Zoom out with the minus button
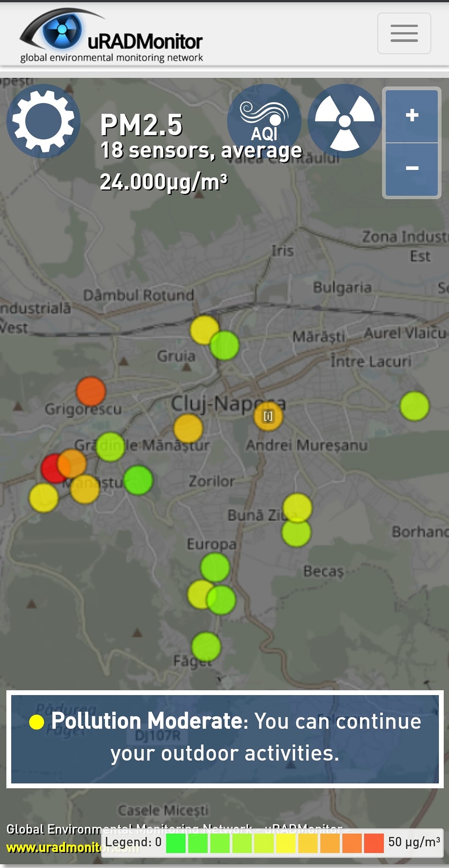This screenshot has height=868, width=449. (411, 169)
